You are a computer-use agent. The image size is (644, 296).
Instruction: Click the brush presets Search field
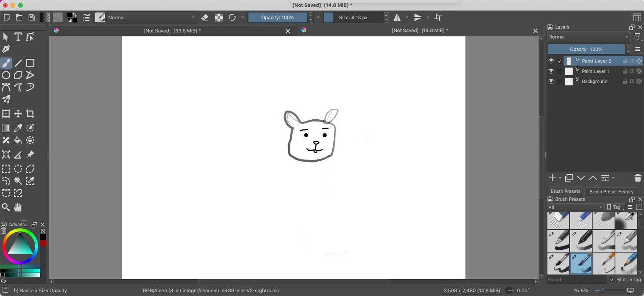[x=576, y=280]
